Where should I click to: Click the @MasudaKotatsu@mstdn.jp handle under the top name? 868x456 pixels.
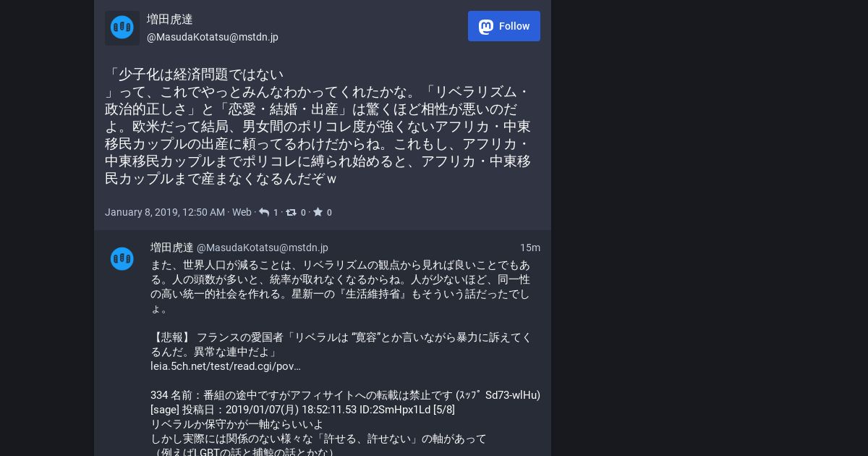tap(213, 37)
